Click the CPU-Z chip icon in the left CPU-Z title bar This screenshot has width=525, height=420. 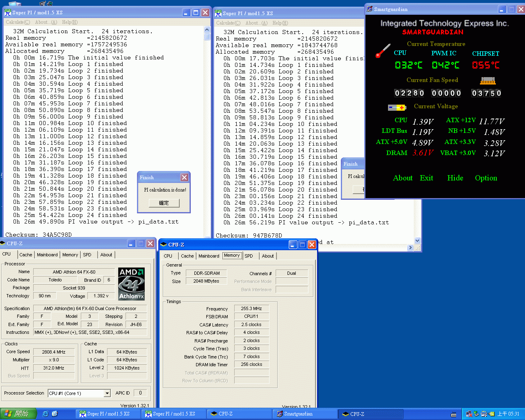pos(3,243)
